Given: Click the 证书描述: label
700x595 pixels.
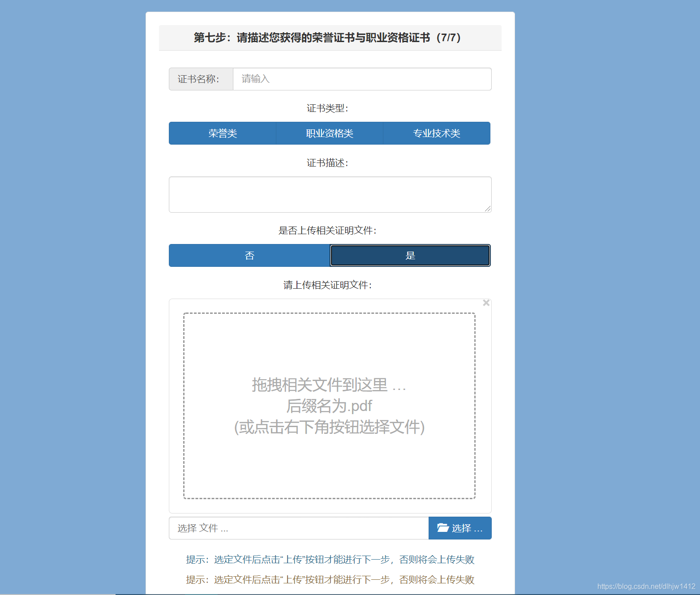Looking at the screenshot, I should pos(327,163).
